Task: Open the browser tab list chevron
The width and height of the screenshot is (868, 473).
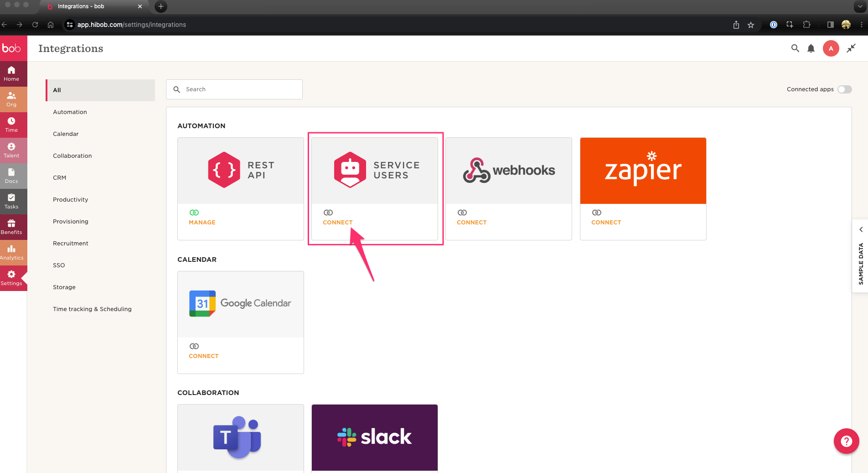Action: [859, 6]
